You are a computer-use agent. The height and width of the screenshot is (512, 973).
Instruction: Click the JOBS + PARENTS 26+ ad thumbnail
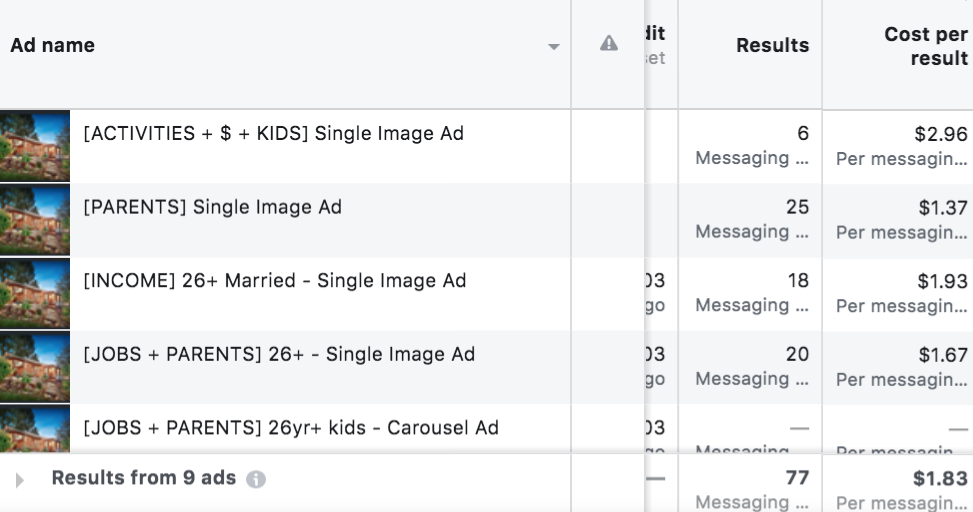[x=35, y=367]
